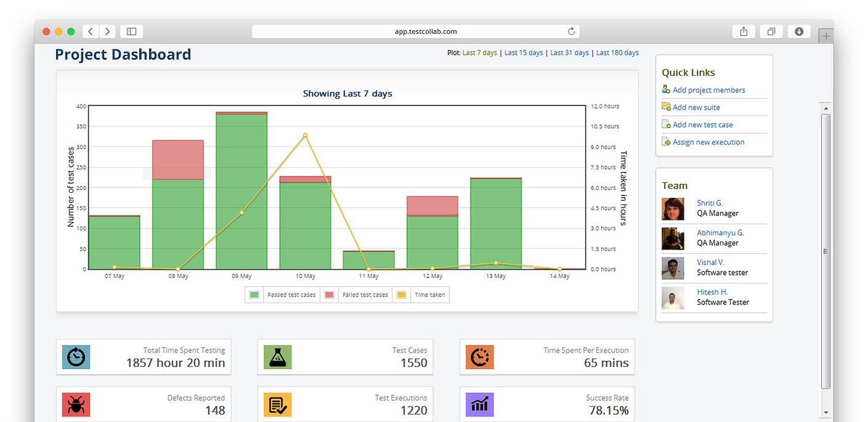Viewport: 868px width, 422px height.
Task: Click the app.testcollab.com address bar
Action: click(416, 31)
